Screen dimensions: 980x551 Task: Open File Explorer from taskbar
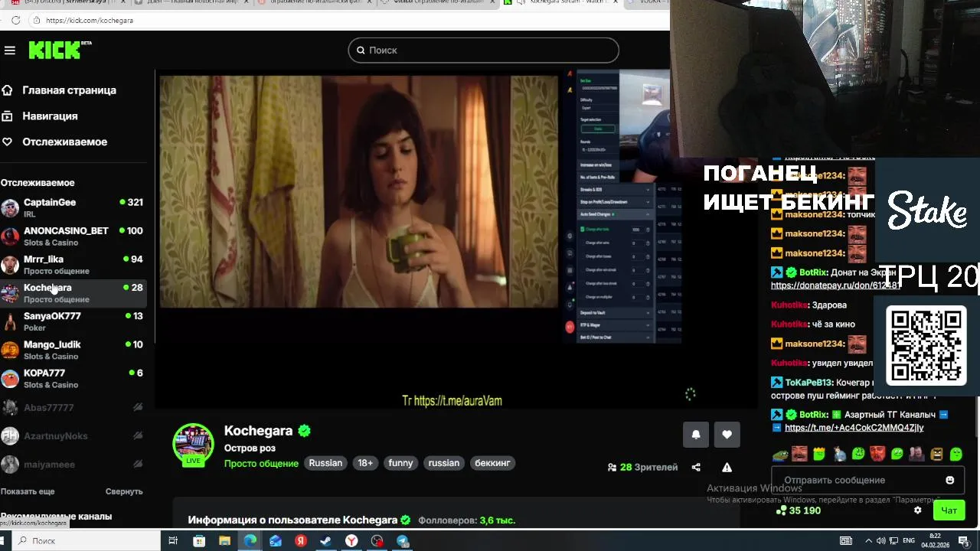[x=224, y=541]
